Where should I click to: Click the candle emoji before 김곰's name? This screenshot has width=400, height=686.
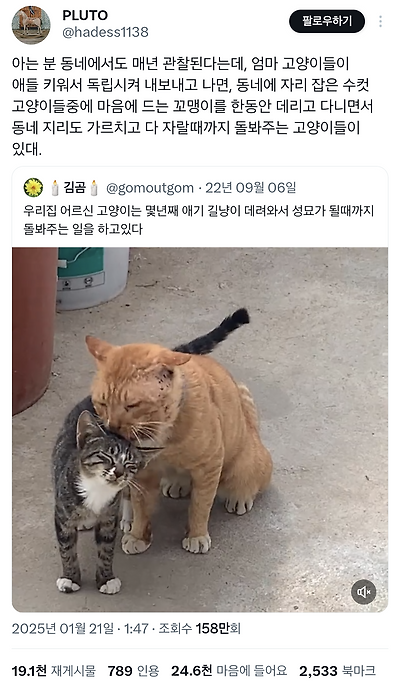55,188
